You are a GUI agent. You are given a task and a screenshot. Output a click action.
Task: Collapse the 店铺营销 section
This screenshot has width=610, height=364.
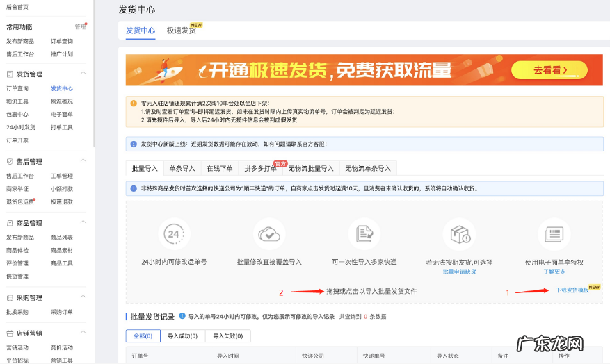[x=83, y=332]
